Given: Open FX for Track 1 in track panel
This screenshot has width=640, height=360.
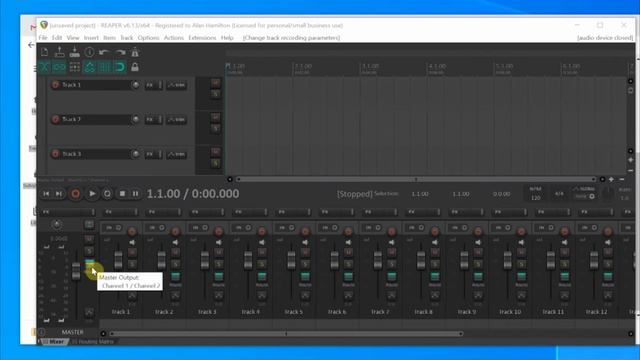Looking at the screenshot, I should tap(150, 85).
